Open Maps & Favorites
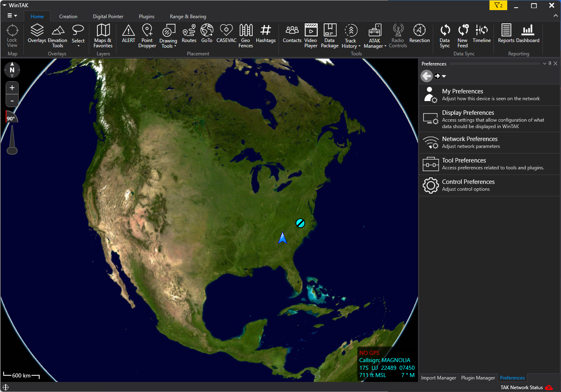561x392 pixels. click(103, 36)
